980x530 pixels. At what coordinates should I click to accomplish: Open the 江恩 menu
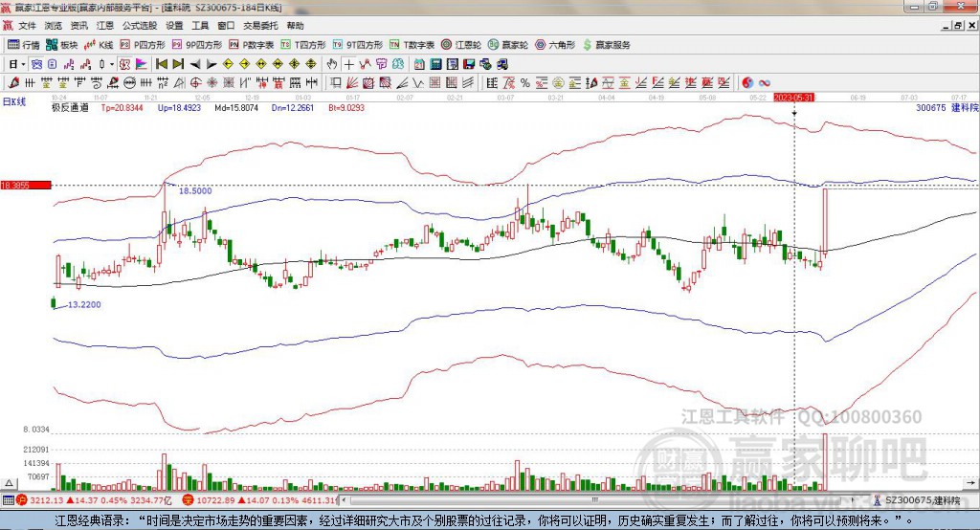105,26
